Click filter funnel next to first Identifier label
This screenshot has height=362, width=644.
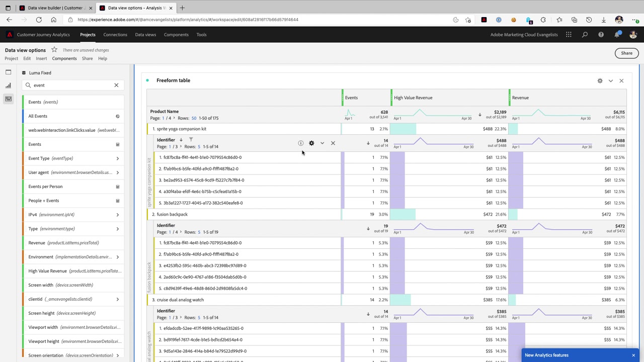(x=191, y=140)
